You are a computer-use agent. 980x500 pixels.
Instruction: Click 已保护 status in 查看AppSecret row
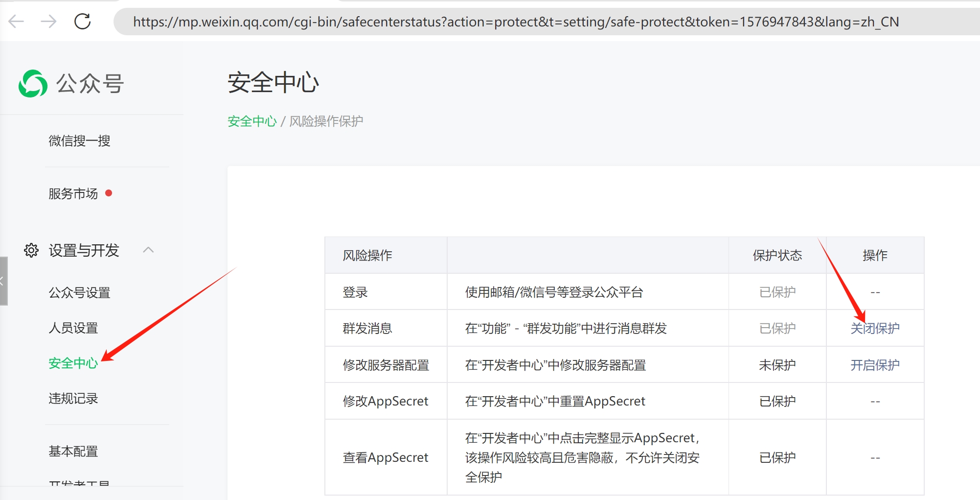pos(777,457)
